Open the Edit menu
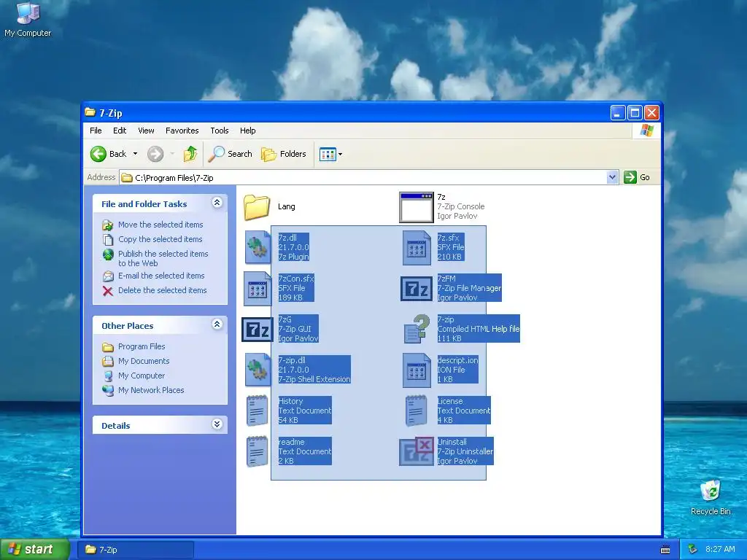This screenshot has height=560, width=747. pyautogui.click(x=120, y=131)
